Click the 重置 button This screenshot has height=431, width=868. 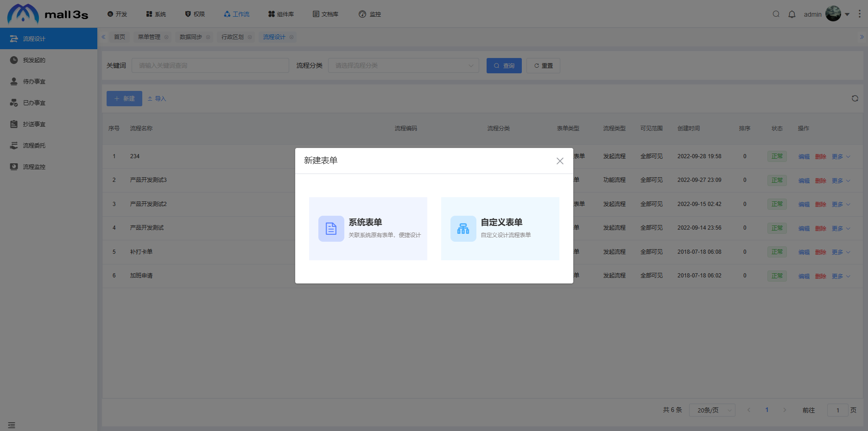point(543,65)
